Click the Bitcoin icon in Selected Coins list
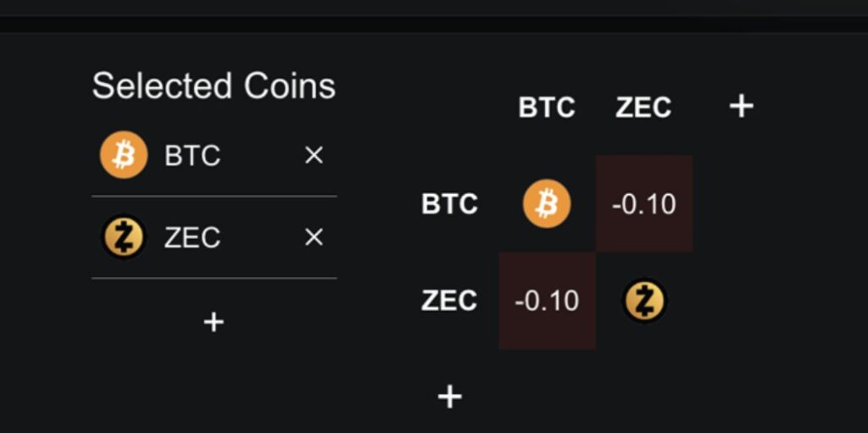The height and width of the screenshot is (433, 868). point(124,155)
